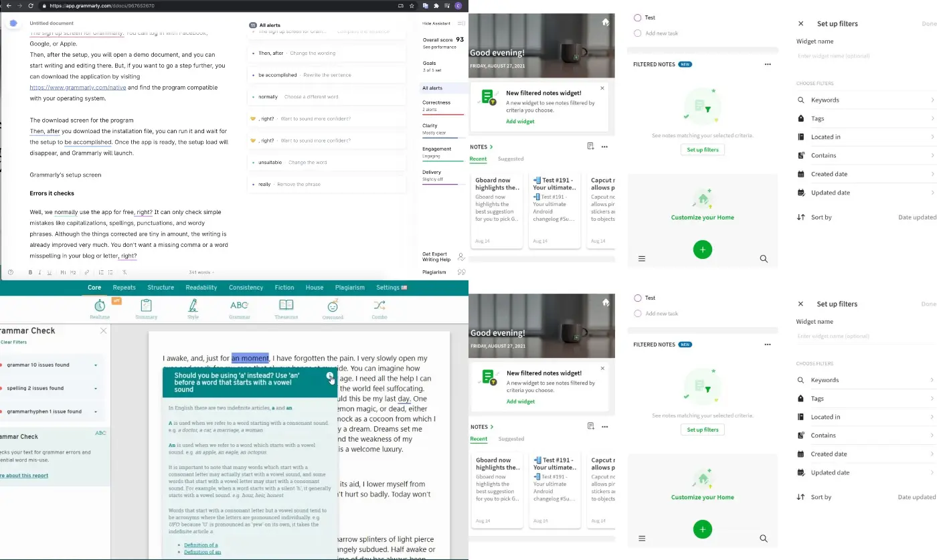Select the Style tool in ProWritingAid
Image resolution: width=937 pixels, height=560 pixels.
[x=193, y=308]
